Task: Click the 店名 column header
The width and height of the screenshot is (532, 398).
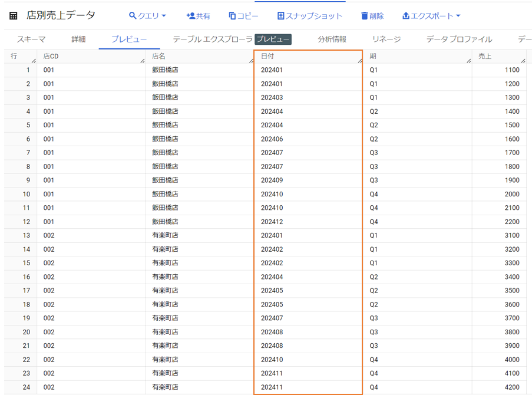Action: coord(158,57)
